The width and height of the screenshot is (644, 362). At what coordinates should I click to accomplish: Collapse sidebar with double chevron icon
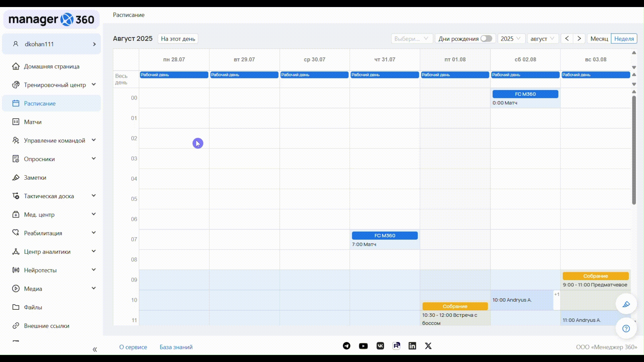click(x=95, y=350)
